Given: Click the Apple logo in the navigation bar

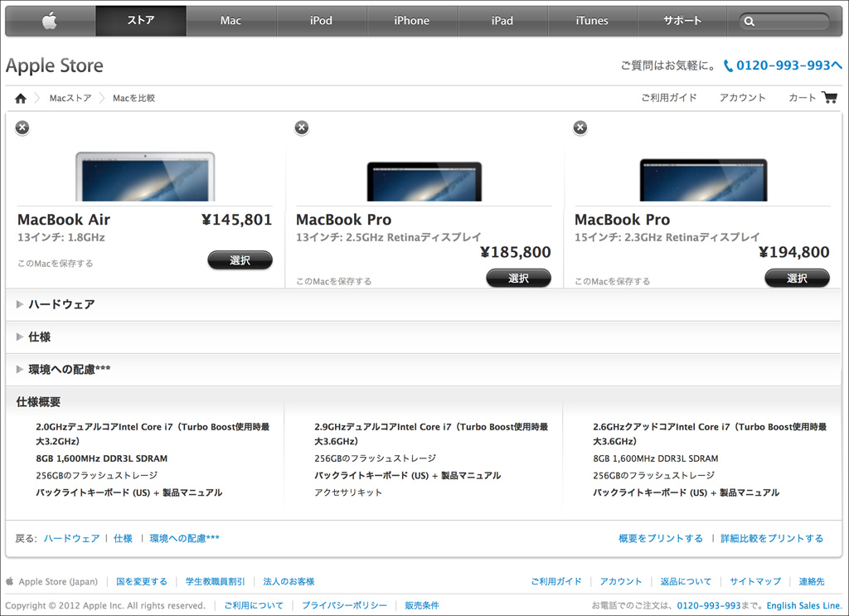Looking at the screenshot, I should click(50, 21).
